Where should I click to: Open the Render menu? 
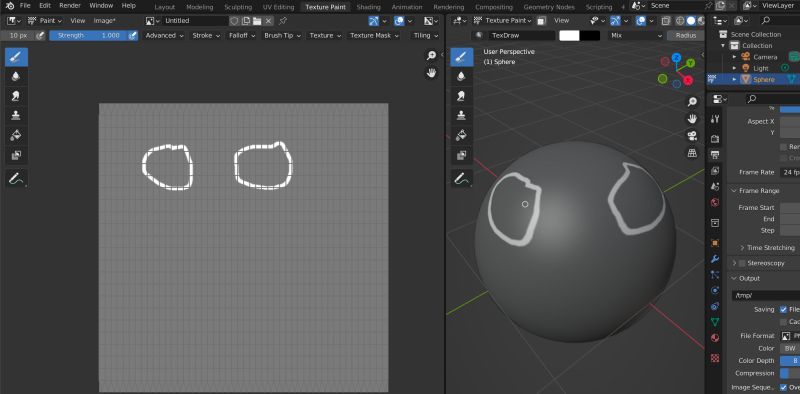tap(70, 6)
